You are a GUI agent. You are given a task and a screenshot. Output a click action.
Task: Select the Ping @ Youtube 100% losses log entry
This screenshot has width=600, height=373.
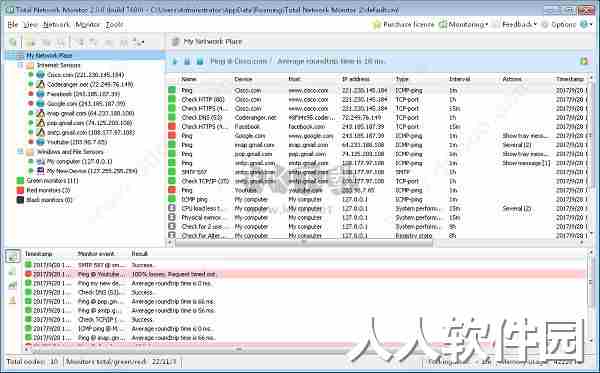pyautogui.click(x=304, y=274)
